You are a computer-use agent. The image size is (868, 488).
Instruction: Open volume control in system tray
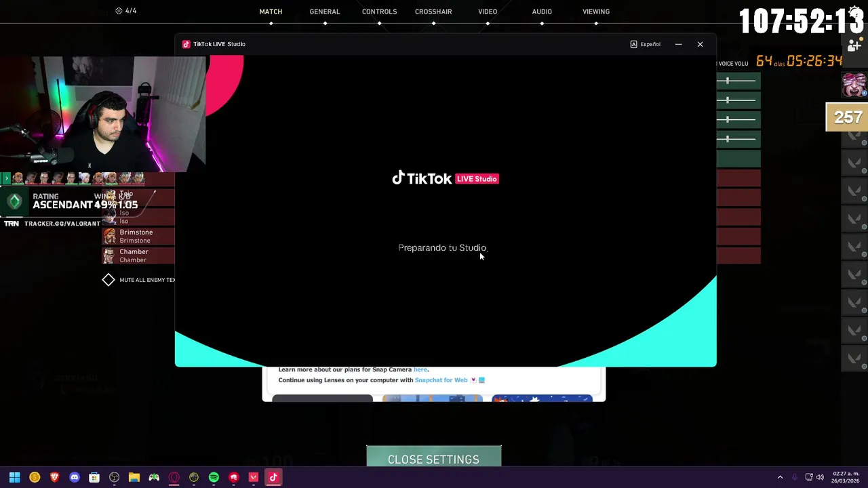[820, 477]
